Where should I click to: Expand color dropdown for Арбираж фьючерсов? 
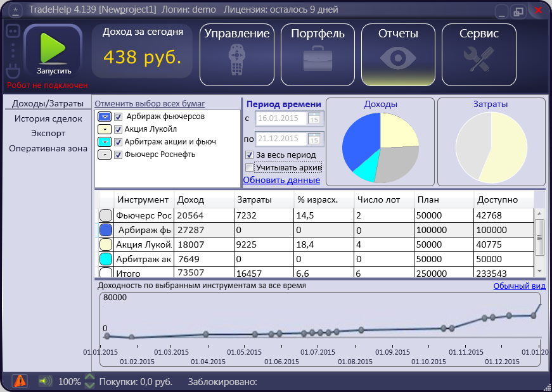click(105, 117)
